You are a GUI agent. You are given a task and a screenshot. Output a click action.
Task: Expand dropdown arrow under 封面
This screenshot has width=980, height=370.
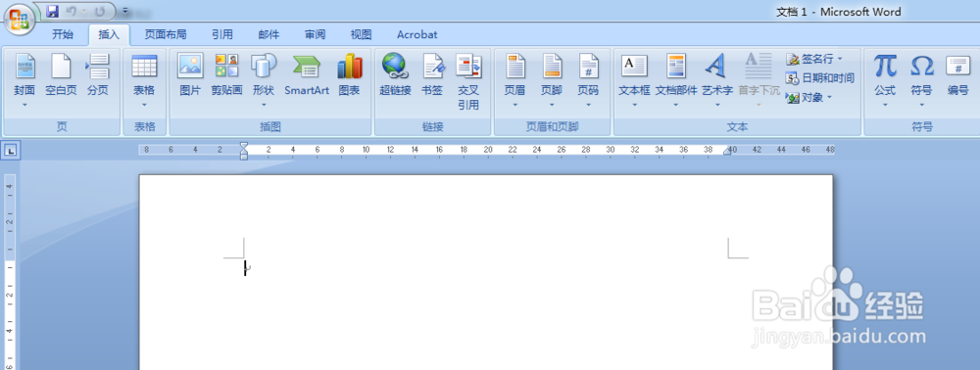25,105
